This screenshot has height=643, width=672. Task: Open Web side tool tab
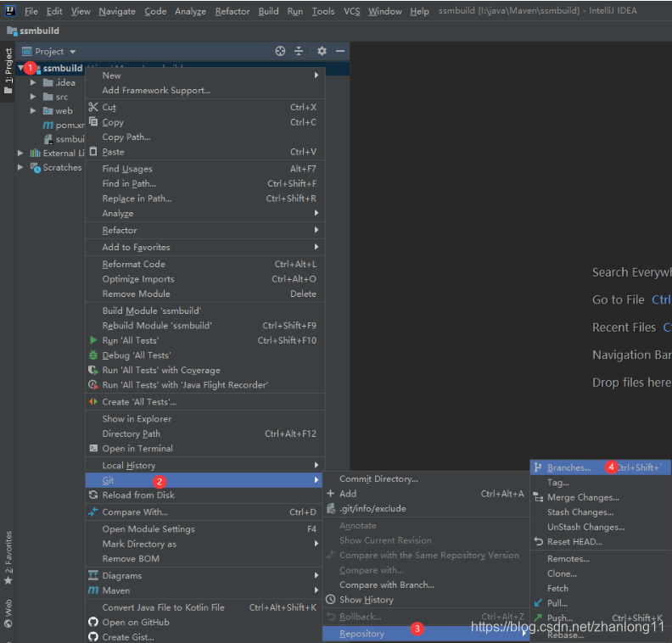(x=8, y=613)
